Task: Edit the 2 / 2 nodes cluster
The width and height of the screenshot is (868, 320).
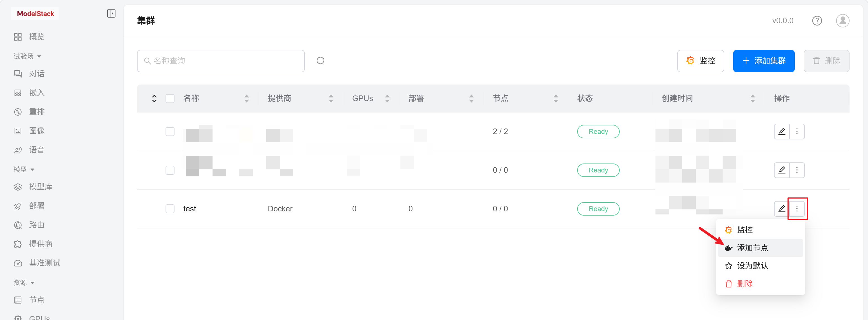Action: [782, 132]
